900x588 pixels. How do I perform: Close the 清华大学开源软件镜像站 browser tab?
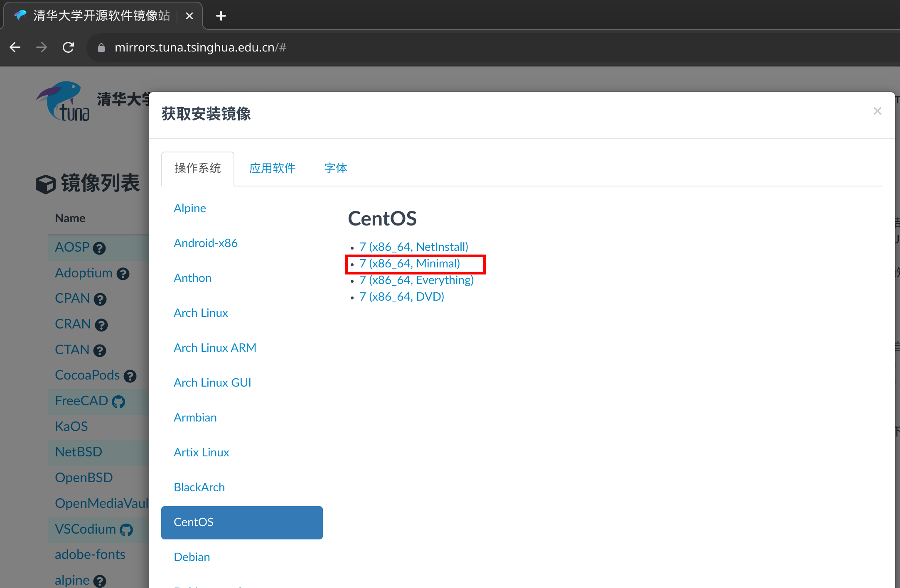[189, 16]
